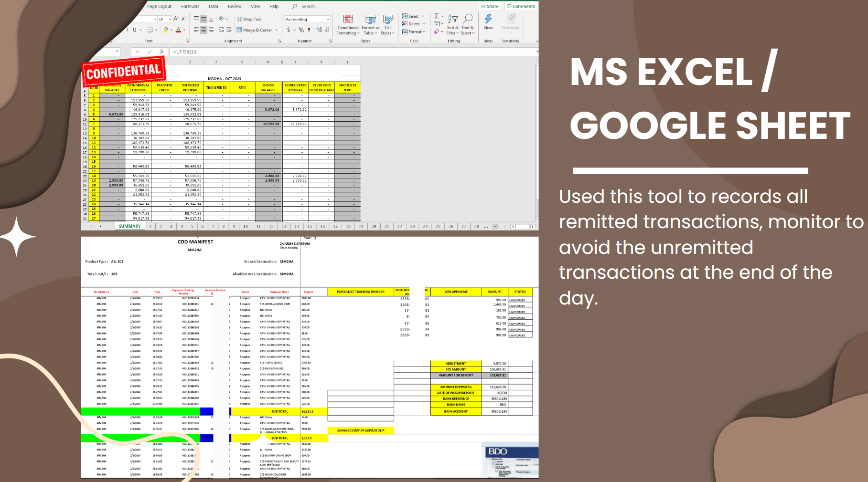Click Merge & Center

click(x=254, y=30)
